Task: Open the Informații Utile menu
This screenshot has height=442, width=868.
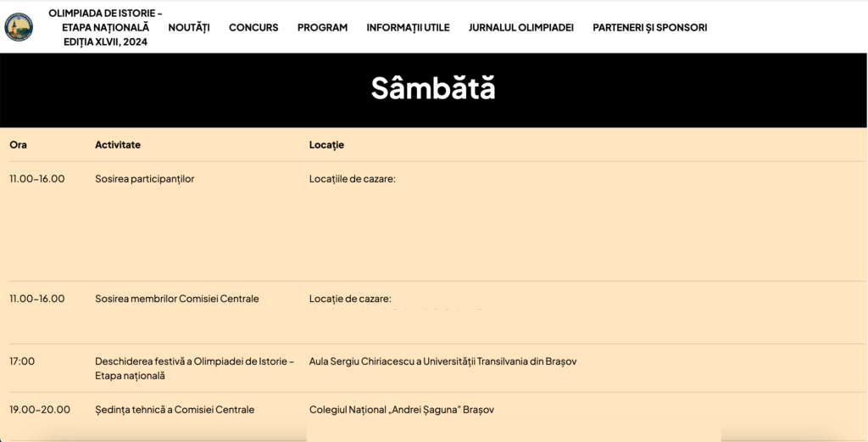Action: (x=408, y=27)
